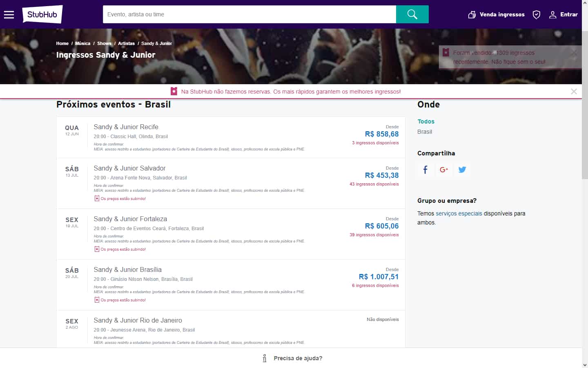
Task: Click 6 ingressos disponíveis
Action: 375,286
